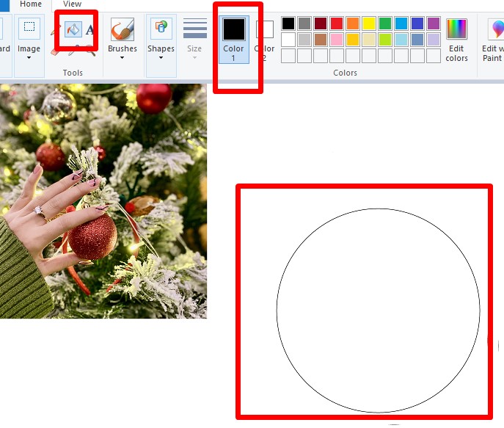Pick the light gray palette swatch
This screenshot has height=428, width=504.
click(304, 40)
